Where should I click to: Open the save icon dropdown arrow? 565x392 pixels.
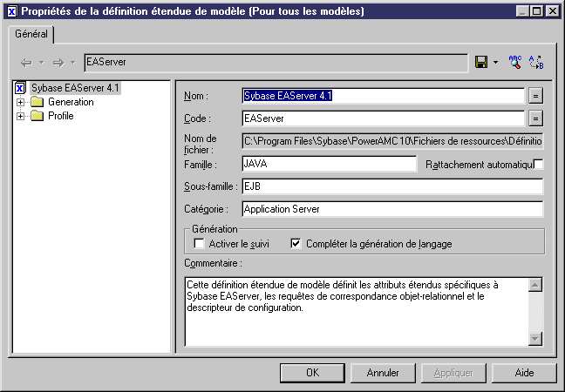pos(496,63)
